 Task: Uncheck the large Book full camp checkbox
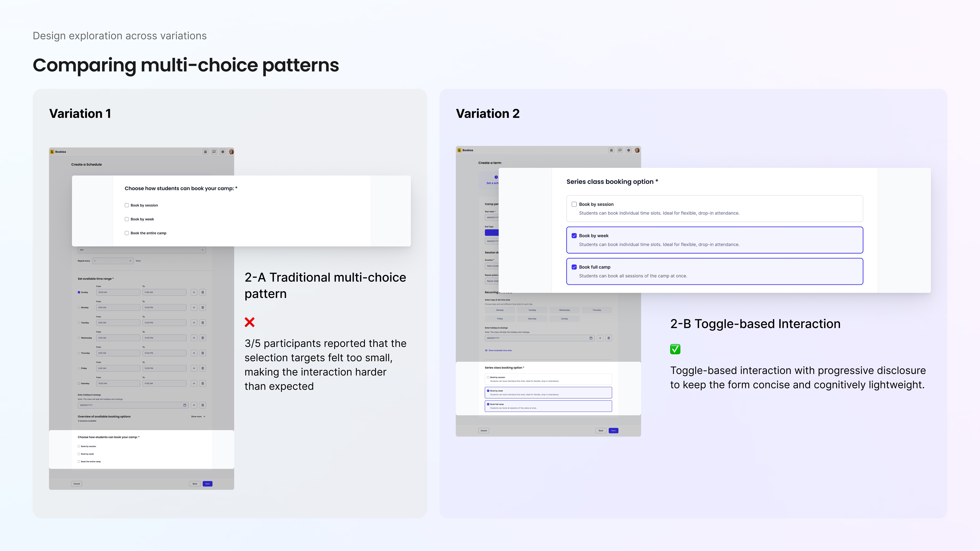coord(574,267)
